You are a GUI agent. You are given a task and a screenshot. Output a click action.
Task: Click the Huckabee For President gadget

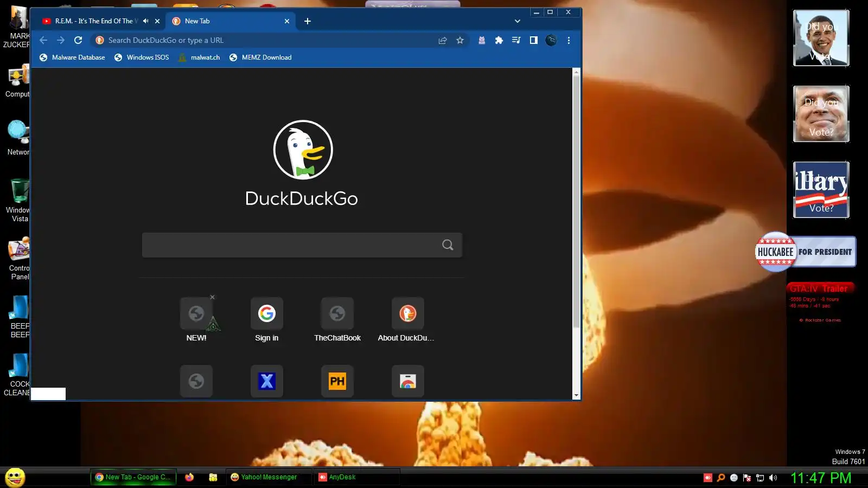tap(806, 252)
